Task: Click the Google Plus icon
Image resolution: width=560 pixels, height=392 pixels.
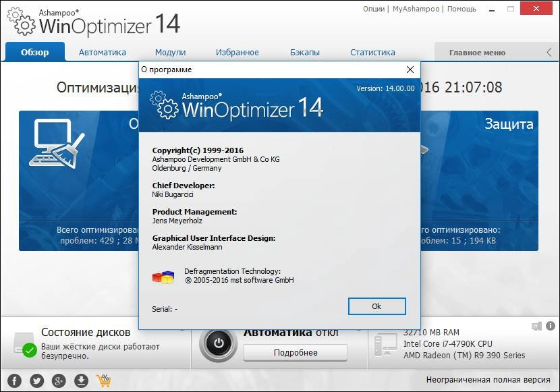Action: click(59, 381)
